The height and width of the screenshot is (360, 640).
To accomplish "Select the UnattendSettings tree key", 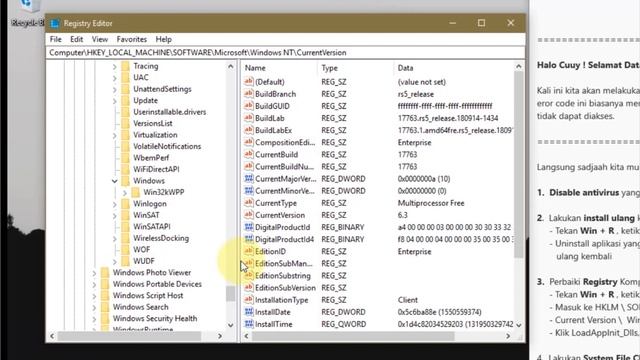I will point(162,89).
